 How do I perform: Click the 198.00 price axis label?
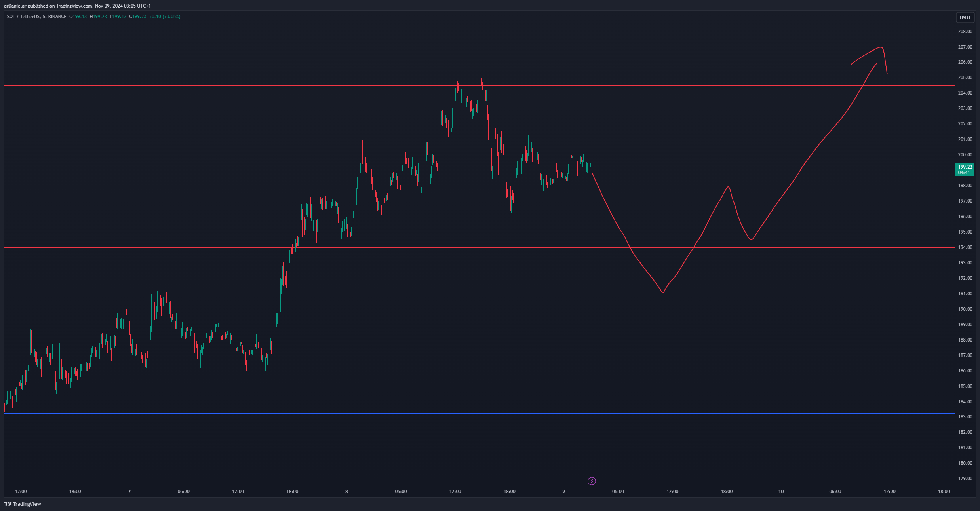click(965, 186)
